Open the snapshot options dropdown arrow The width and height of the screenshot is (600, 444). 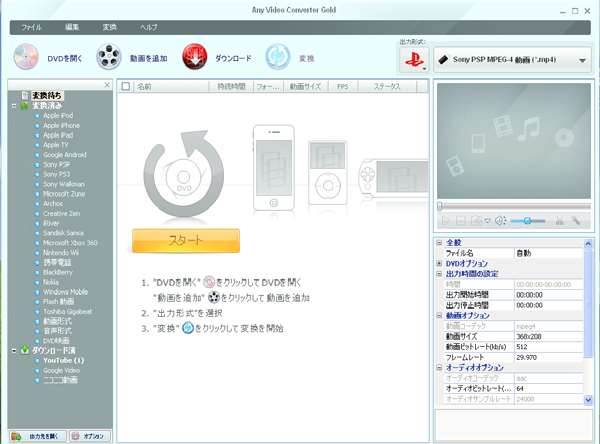488,221
